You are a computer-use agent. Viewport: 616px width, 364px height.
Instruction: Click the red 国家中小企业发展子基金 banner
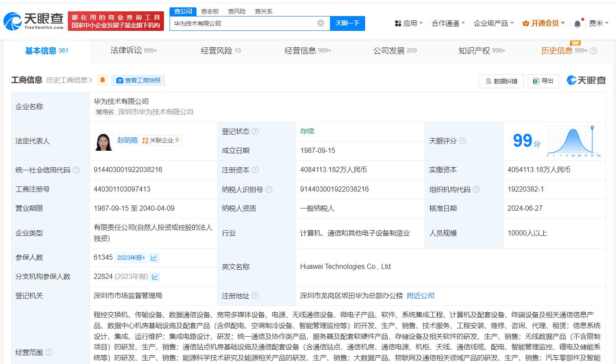[116, 21]
